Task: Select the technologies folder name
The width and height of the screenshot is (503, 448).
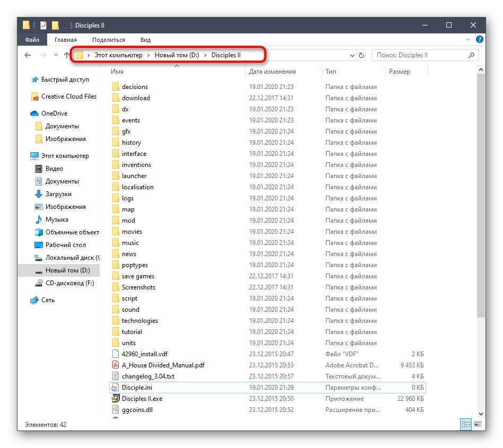Action: tap(140, 321)
